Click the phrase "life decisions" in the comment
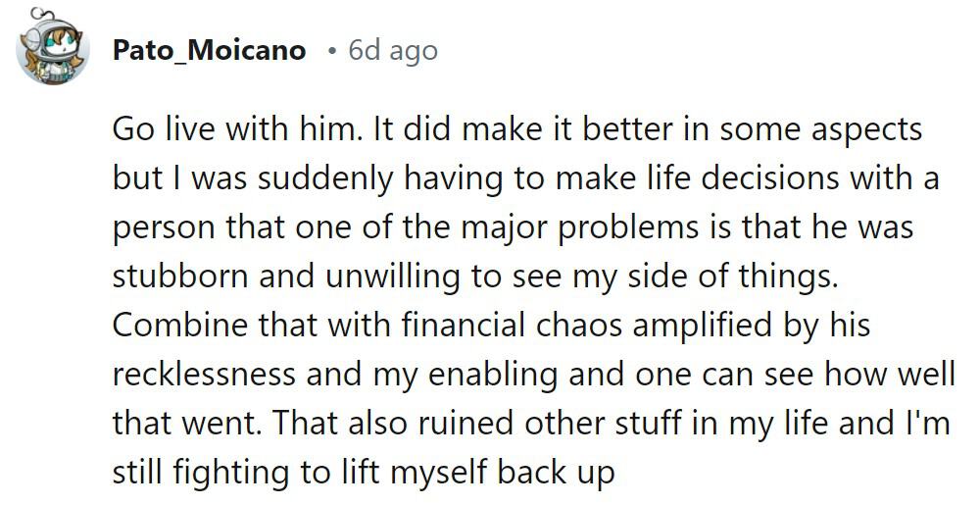The height and width of the screenshot is (505, 980). (698, 179)
